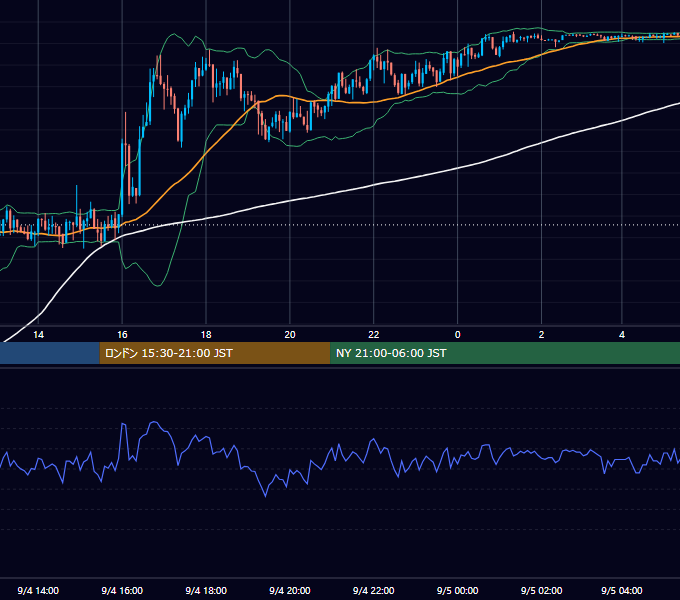Click the 4 hour label on chart axis
Screen dimensions: 680x600
pos(622,335)
